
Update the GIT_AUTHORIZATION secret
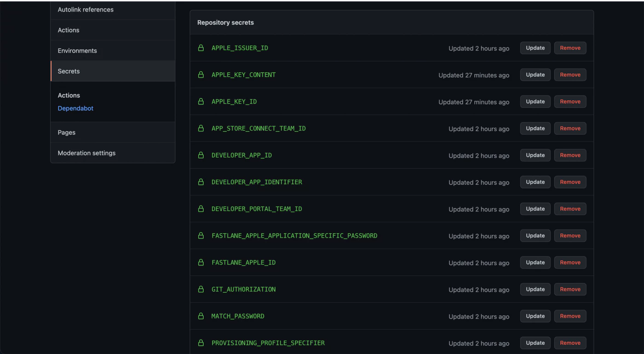535,289
